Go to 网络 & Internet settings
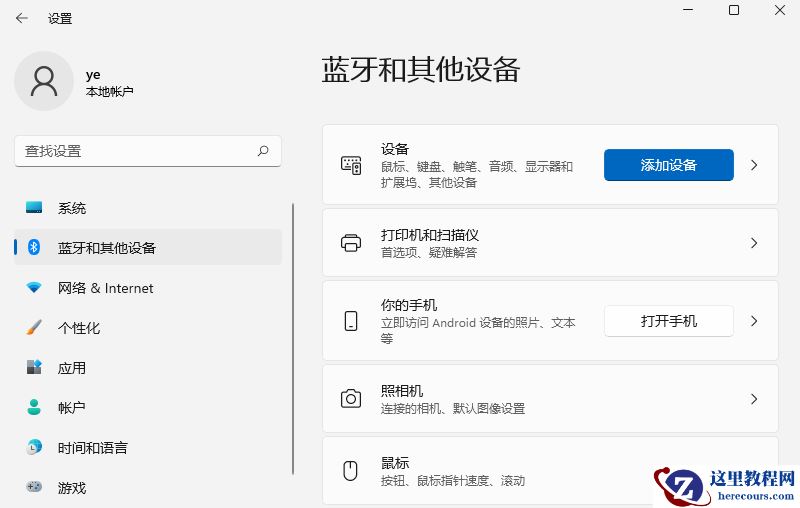Viewport: 800px width, 508px height. 148,288
